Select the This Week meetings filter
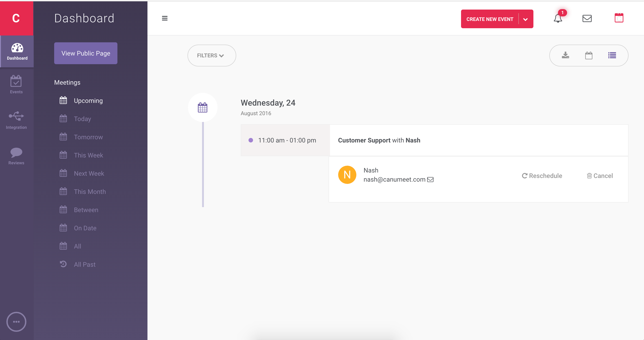Viewport: 644px width, 340px height. click(x=88, y=155)
